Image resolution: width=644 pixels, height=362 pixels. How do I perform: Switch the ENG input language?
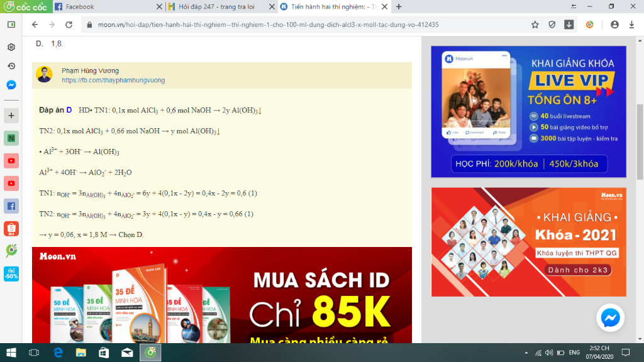tap(574, 353)
